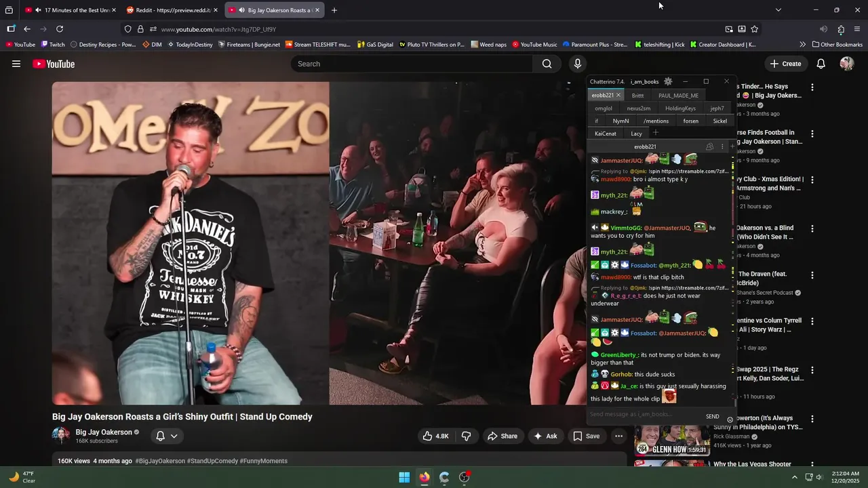Close the Reddit browser tab

click(216, 10)
